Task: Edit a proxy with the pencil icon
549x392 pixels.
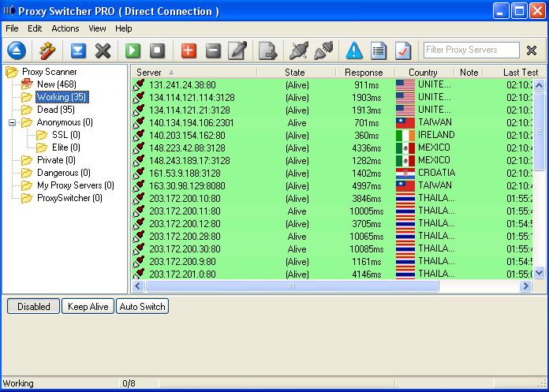Action: [237, 50]
